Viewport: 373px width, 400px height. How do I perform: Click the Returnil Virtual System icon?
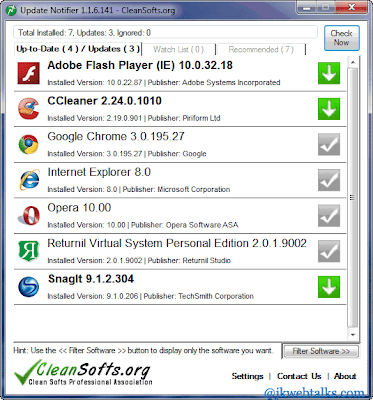tap(29, 251)
